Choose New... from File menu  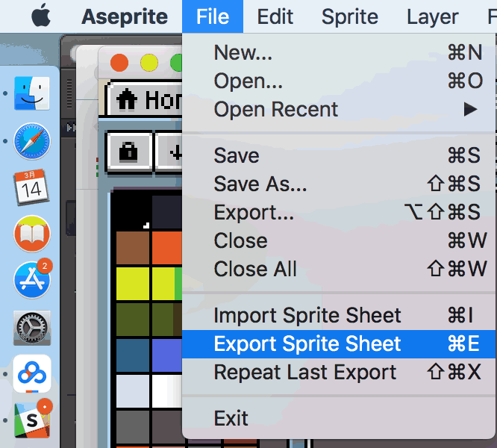339,52
